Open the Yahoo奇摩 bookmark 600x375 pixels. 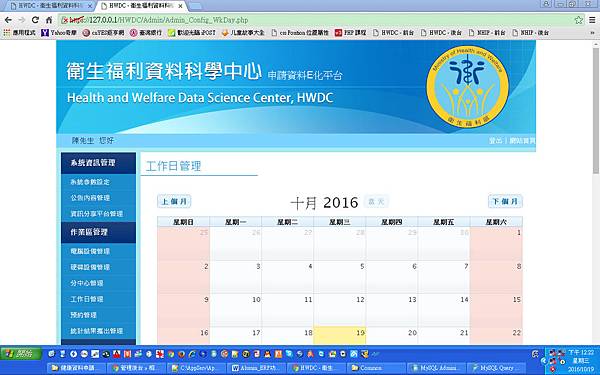(x=59, y=33)
